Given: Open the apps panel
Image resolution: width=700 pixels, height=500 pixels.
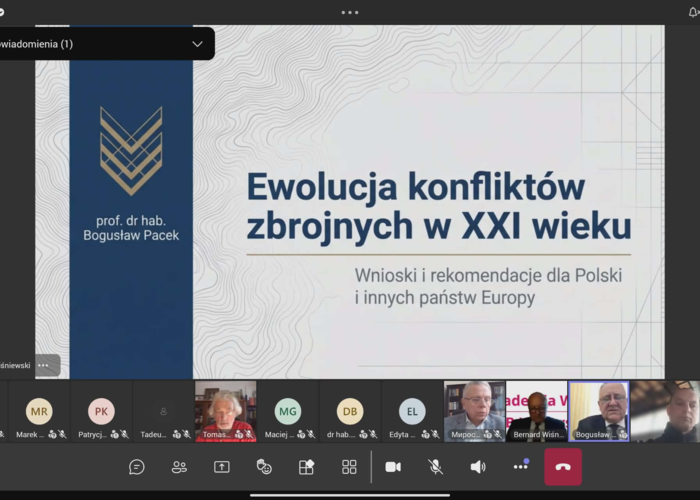Looking at the screenshot, I should click(x=306, y=467).
